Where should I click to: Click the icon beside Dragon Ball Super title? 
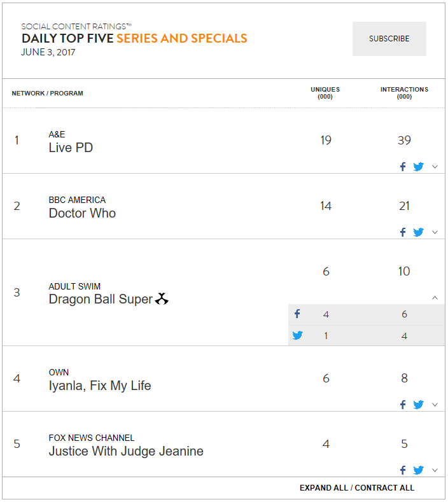[162, 298]
